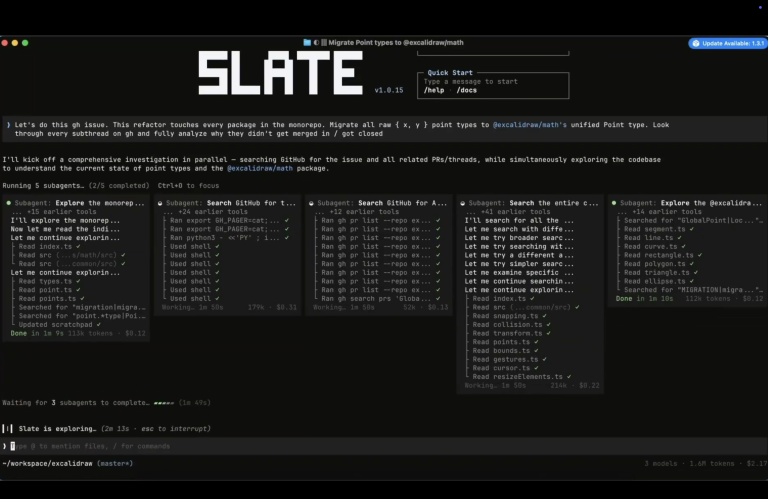The width and height of the screenshot is (768, 499).
Task: Click the 'Read ellipse.ts' row
Action: [x=659, y=281]
